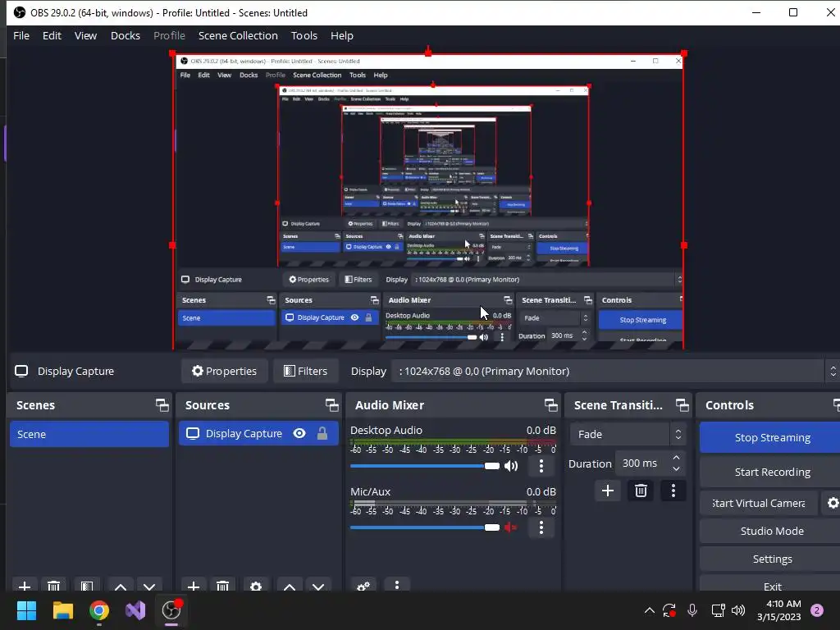Open Audio Mixer menu three-dot icon
The image size is (840, 630).
(x=397, y=585)
